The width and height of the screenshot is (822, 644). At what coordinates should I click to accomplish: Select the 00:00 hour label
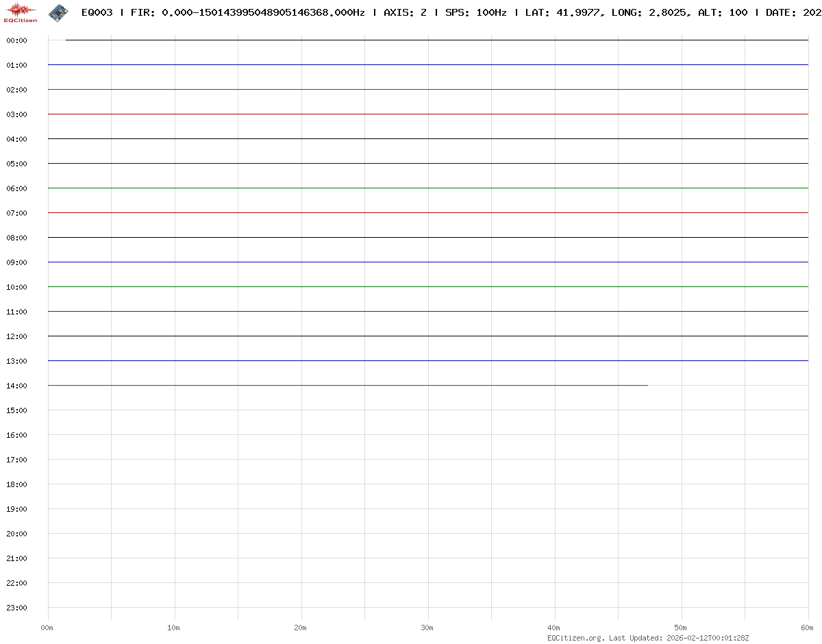(x=16, y=40)
